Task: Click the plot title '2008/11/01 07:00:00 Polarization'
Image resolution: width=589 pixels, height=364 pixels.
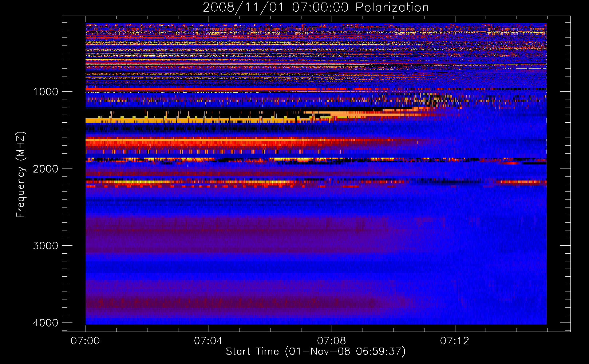Action: click(316, 8)
